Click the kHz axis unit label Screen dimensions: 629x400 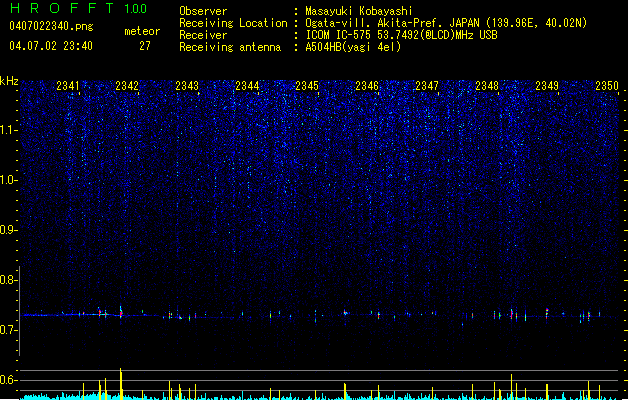coord(9,81)
